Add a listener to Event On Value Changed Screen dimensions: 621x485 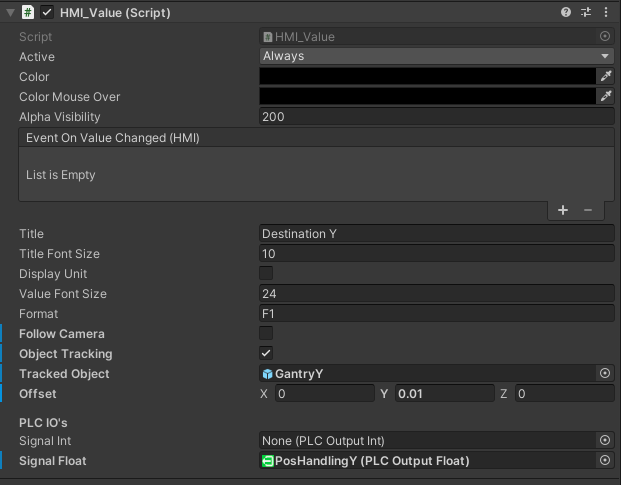click(x=563, y=210)
